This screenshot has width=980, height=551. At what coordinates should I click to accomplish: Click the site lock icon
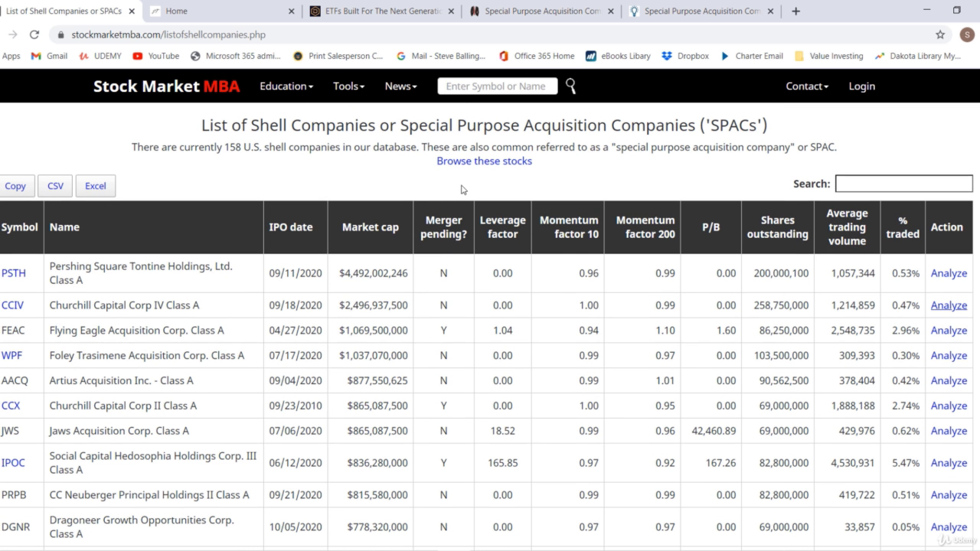60,34
